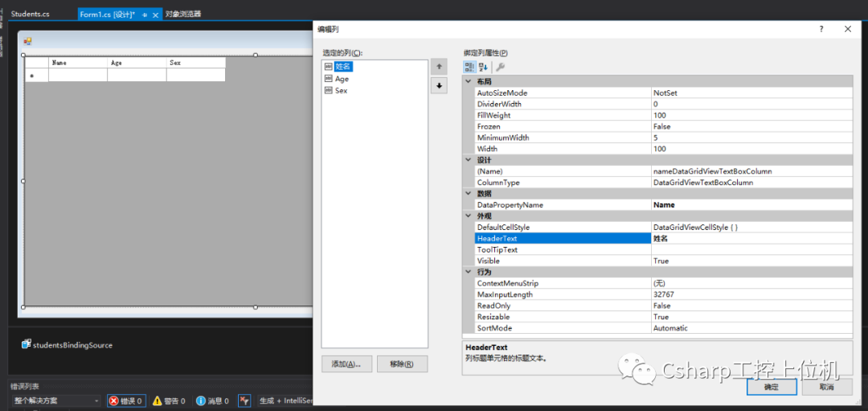Close the Form1.cs design tab
This screenshot has height=411, width=868.
click(x=156, y=15)
